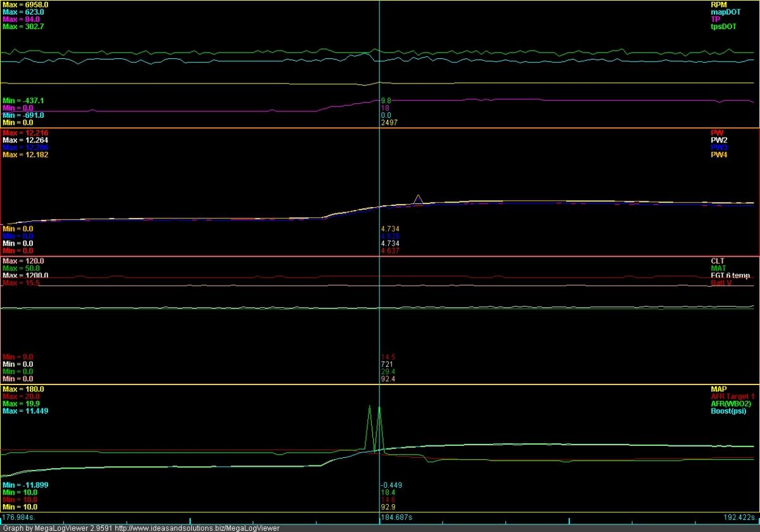This screenshot has height=532, width=760.
Task: Click the 'Max = 302.7' value
Action: [23, 27]
